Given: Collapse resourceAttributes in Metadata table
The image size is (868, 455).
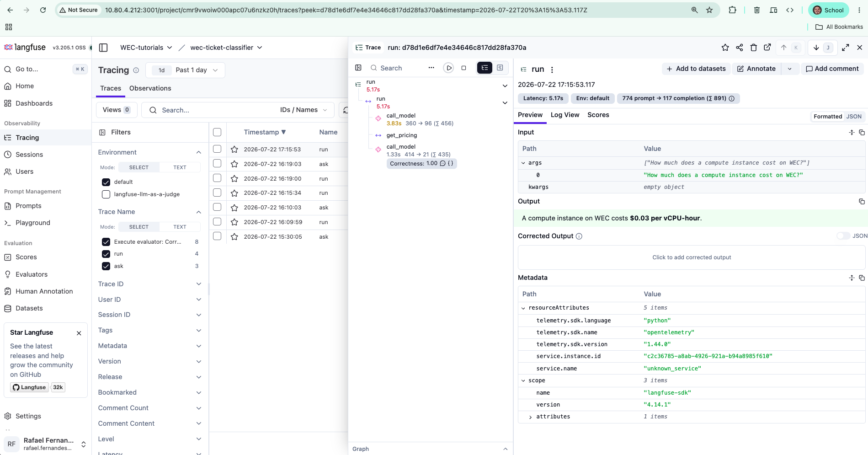Looking at the screenshot, I should (523, 308).
